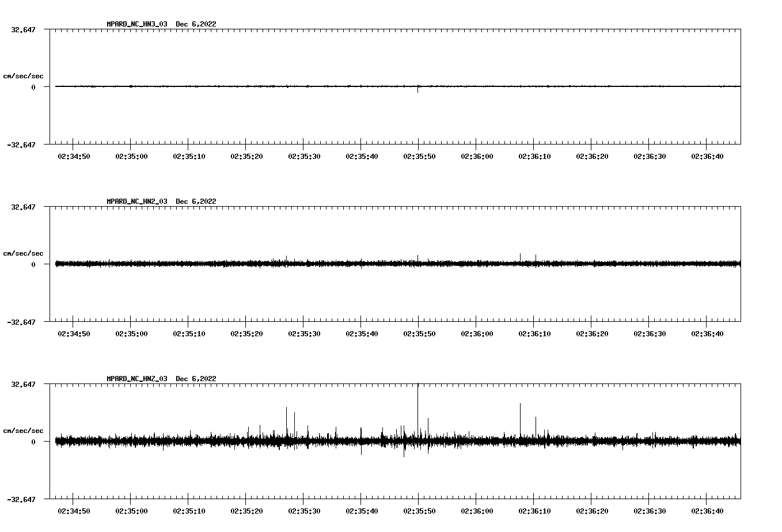Click the flat HN3 waveform baseline
Image resolution: width=782 pixels, height=532 pixels.
(346, 86)
